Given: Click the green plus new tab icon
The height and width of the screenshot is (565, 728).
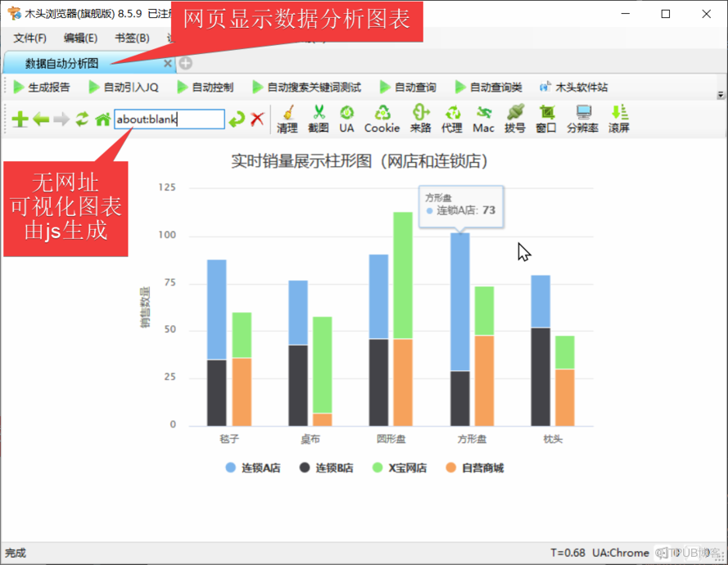Looking at the screenshot, I should (x=20, y=120).
